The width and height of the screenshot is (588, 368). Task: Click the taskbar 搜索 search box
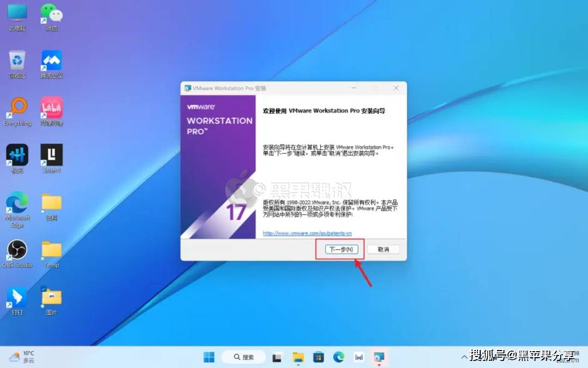[x=244, y=357]
